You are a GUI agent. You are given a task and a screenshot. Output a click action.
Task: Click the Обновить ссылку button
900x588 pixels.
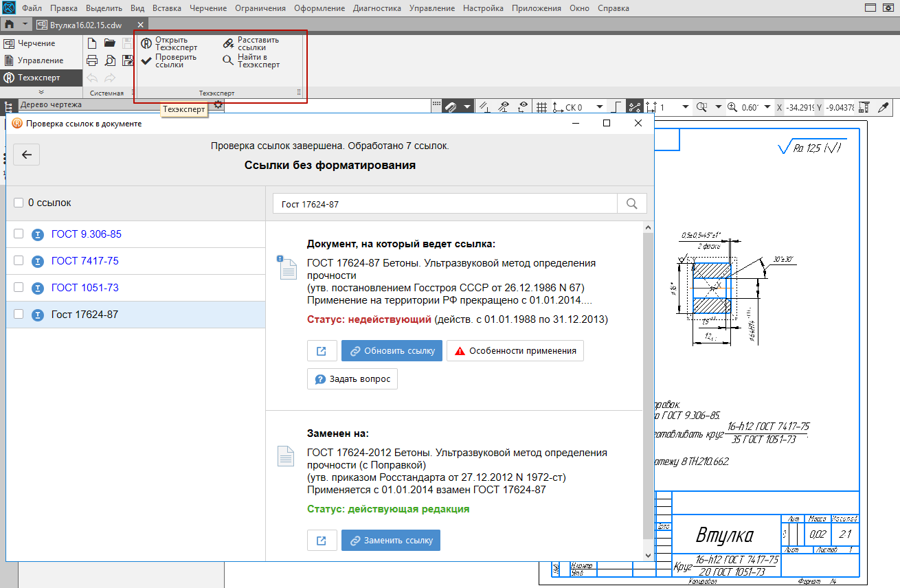click(x=392, y=350)
